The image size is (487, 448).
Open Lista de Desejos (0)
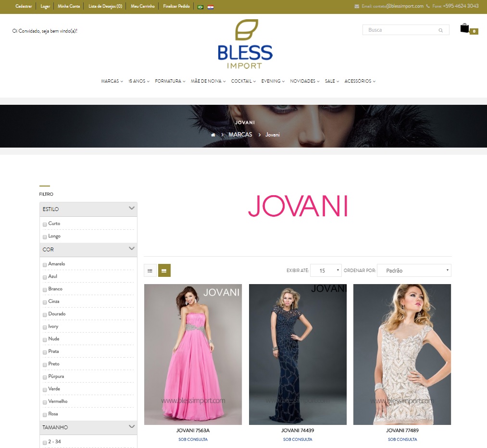point(105,7)
